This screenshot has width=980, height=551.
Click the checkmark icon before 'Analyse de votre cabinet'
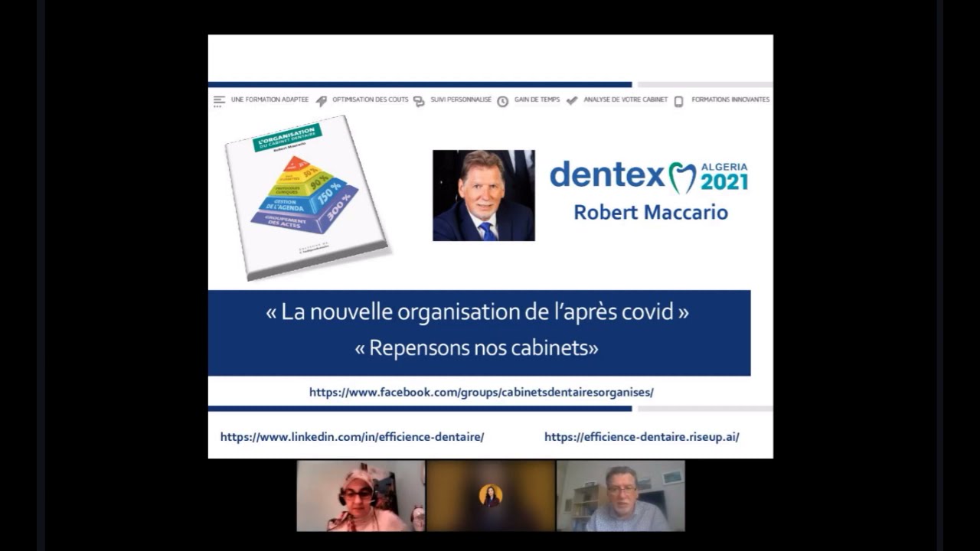572,101
